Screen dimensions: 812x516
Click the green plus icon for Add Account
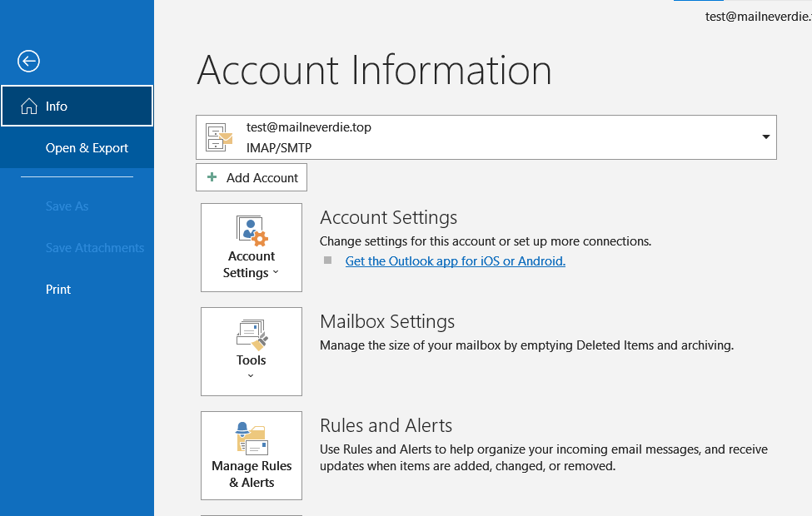pyautogui.click(x=212, y=177)
